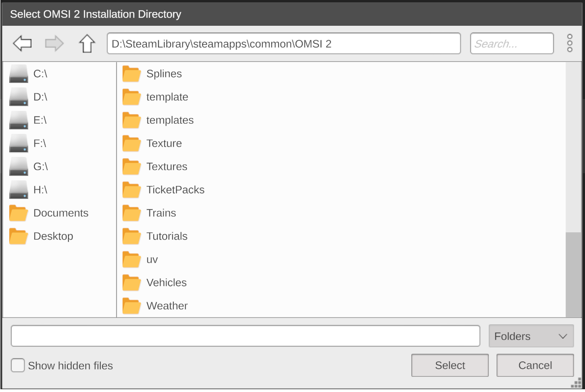Click the Splines folder icon
The image size is (585, 392).
click(x=132, y=74)
